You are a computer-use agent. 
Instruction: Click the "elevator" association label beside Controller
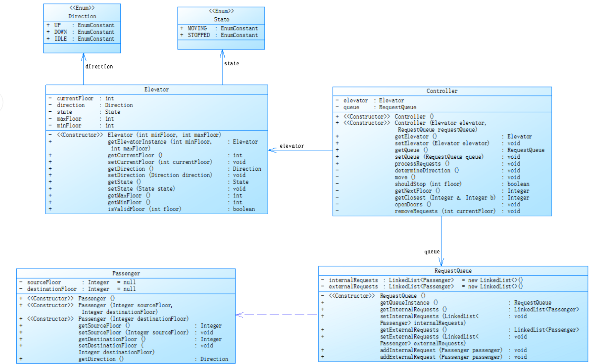(x=292, y=146)
